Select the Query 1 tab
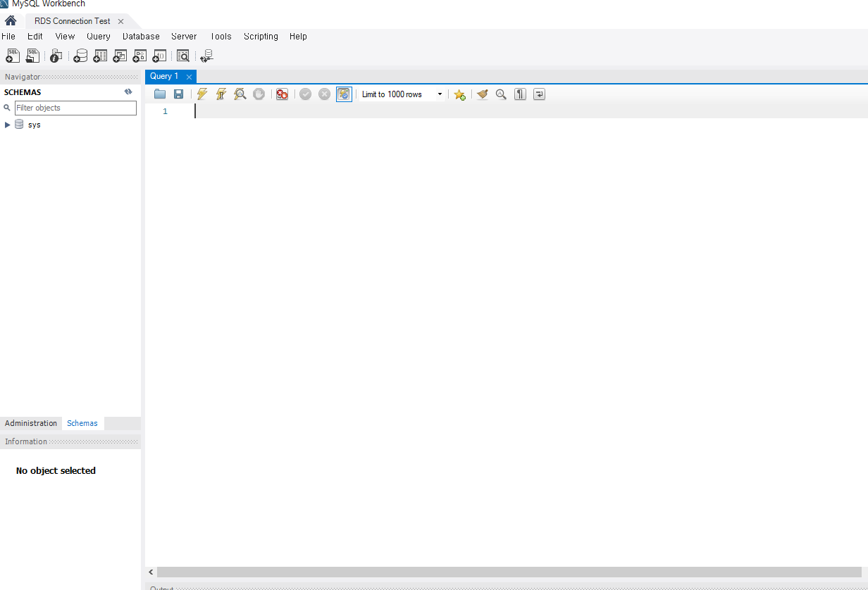This screenshot has width=868, height=590. tap(164, 76)
